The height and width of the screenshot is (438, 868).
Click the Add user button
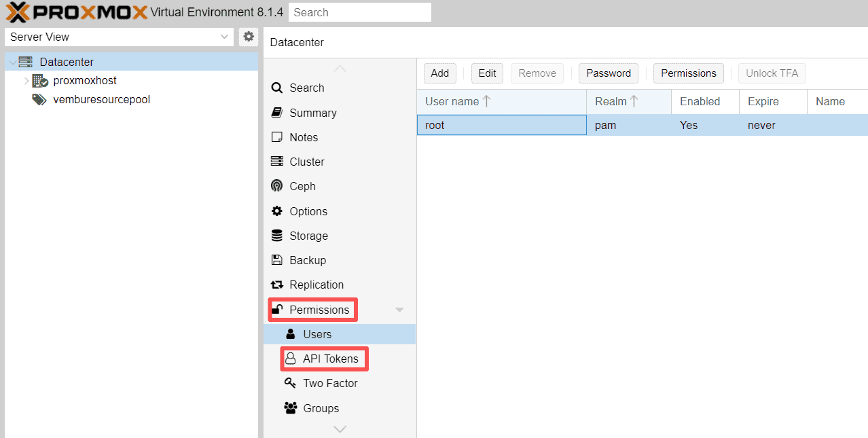[x=440, y=73]
